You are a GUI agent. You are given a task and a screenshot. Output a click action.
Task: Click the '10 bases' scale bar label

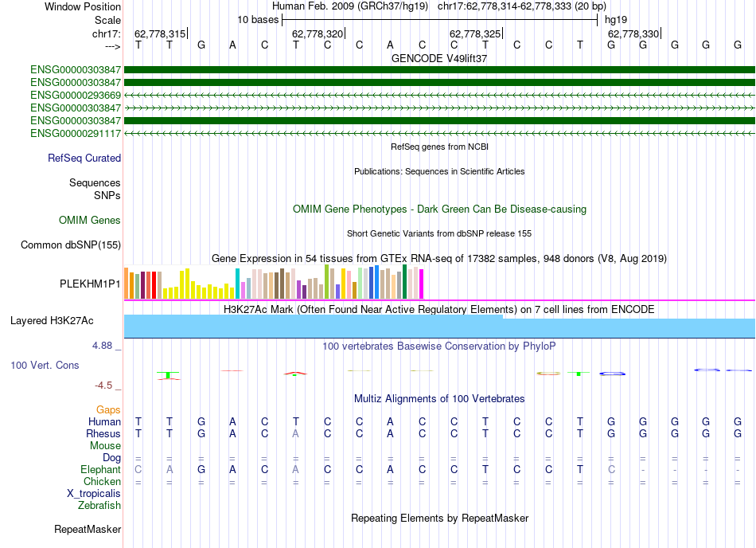coord(258,20)
